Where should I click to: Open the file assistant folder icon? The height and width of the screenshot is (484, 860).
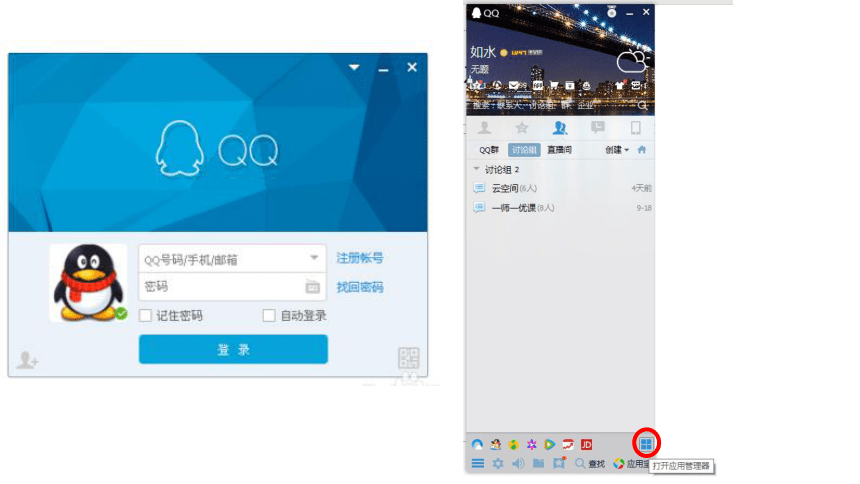(539, 464)
